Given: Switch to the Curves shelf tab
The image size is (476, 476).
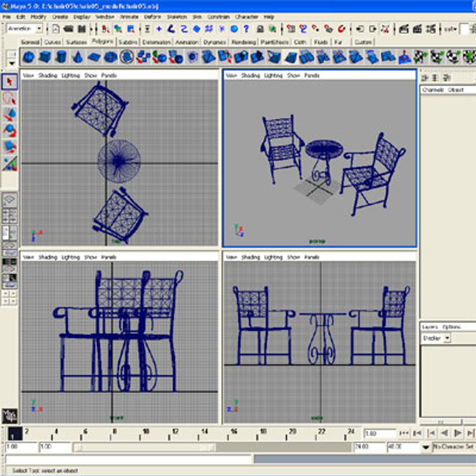Looking at the screenshot, I should point(52,42).
